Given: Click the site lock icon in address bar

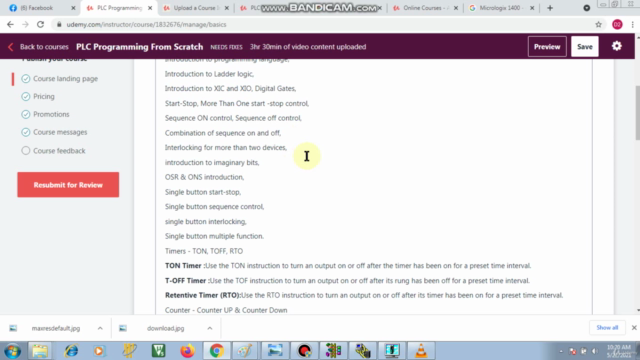Looking at the screenshot, I should [59, 24].
